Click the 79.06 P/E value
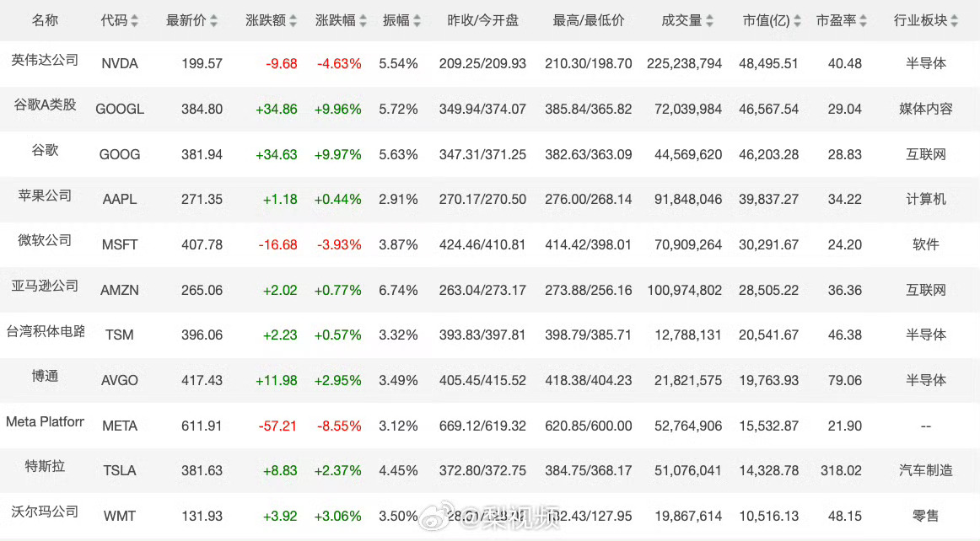 (x=845, y=380)
